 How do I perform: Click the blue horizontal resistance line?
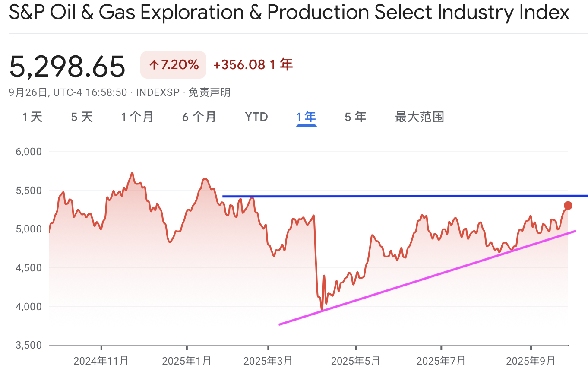405,196
